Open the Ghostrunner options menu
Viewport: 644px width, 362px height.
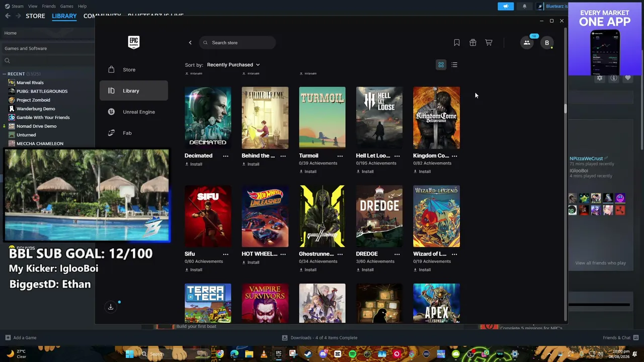[340, 254]
